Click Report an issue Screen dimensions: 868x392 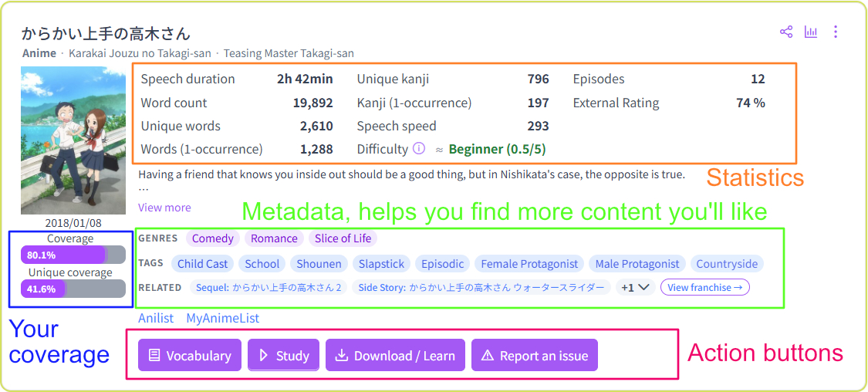tap(535, 355)
